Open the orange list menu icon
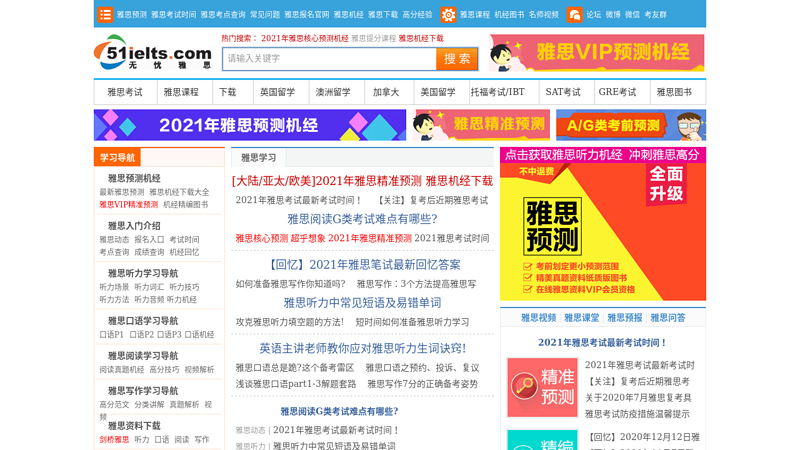 point(105,15)
